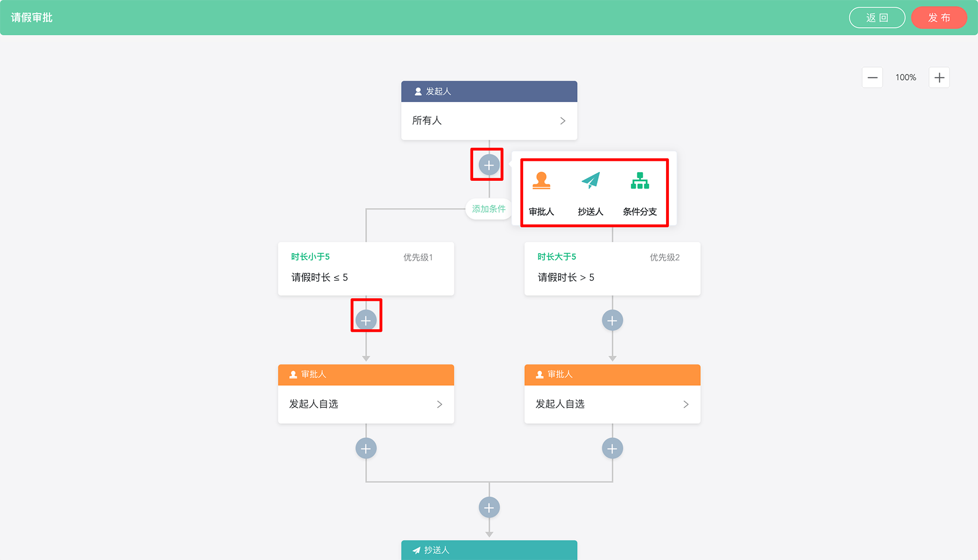Add node below 时长小于5 condition
Screen dimensions: 978x560
(366, 320)
